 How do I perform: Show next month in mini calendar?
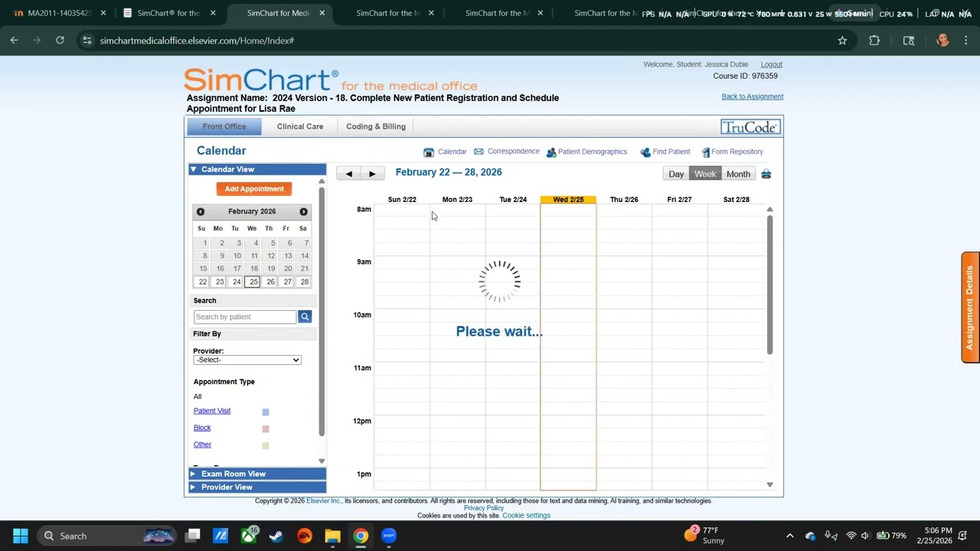303,212
